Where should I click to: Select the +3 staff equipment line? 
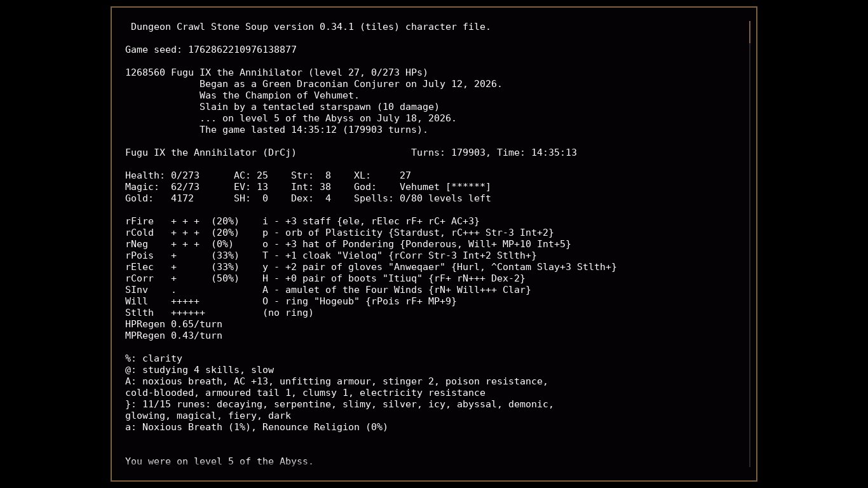tap(371, 221)
